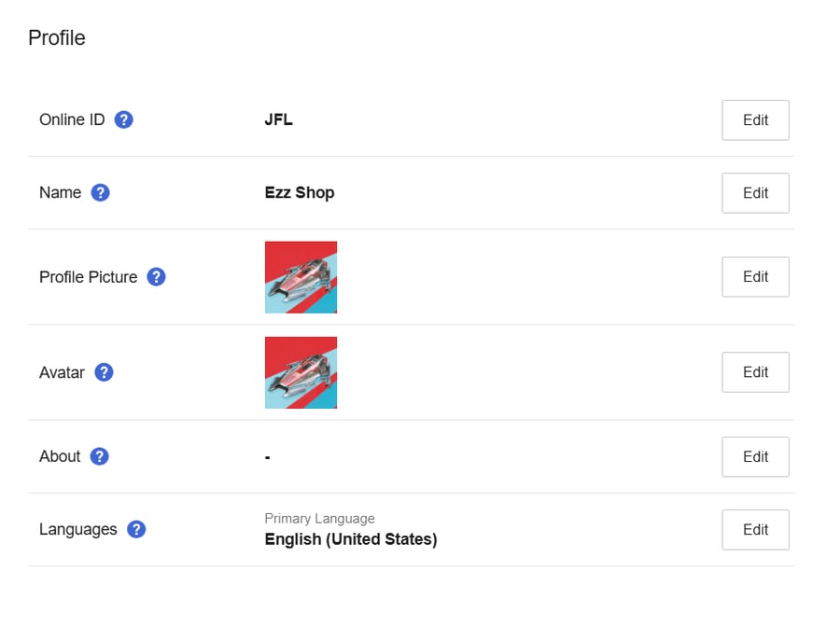840x641 pixels.
Task: Click the Online ID help question-mark icon
Action: [124, 119]
